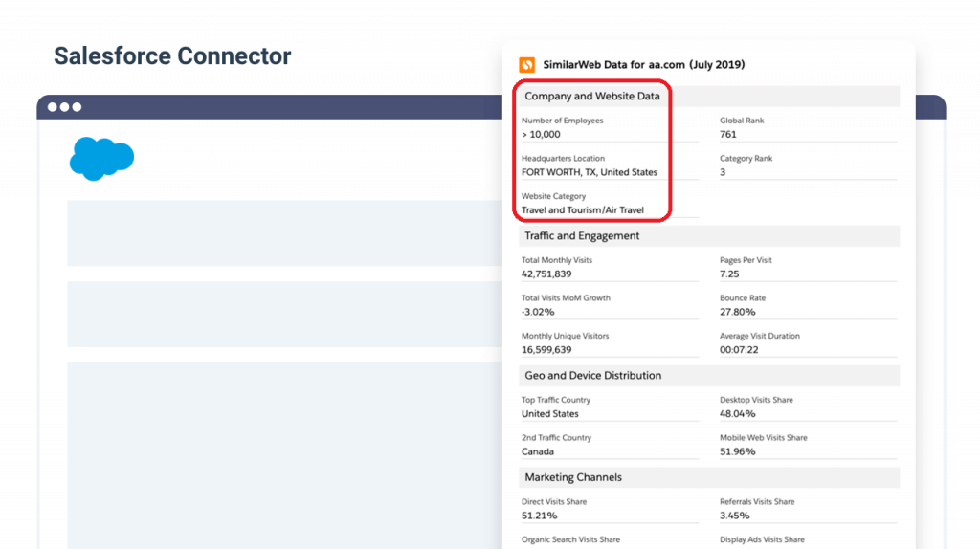Click 2nd Traffic Country value Canada
980x549 pixels.
click(538, 452)
